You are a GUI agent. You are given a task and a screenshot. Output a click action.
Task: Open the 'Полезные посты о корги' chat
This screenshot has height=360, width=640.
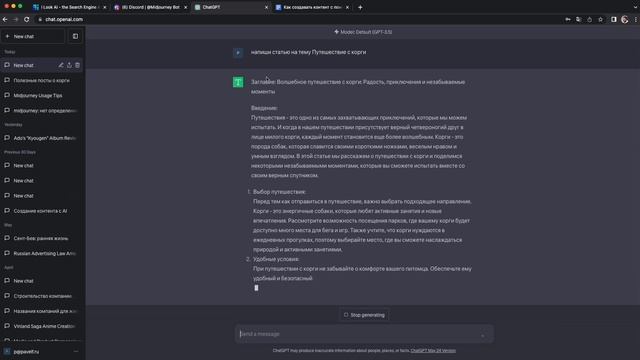42,80
